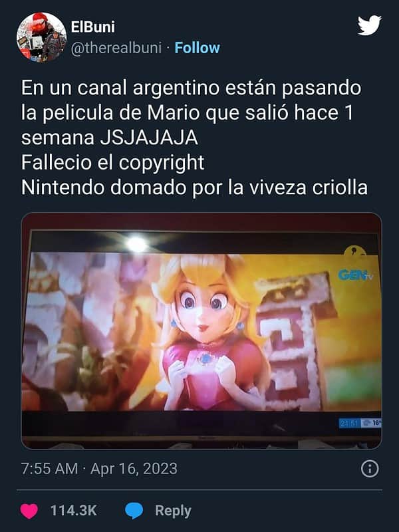The image size is (399, 532).
Task: Like the tweet with the pink heart
Action: tap(29, 511)
